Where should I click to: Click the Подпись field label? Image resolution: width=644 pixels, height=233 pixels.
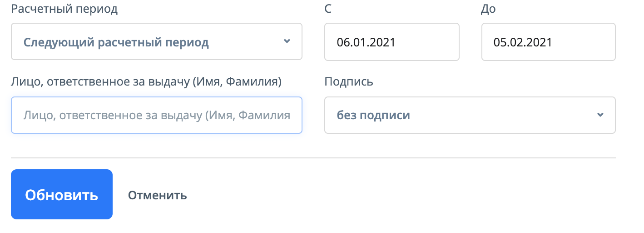point(349,81)
